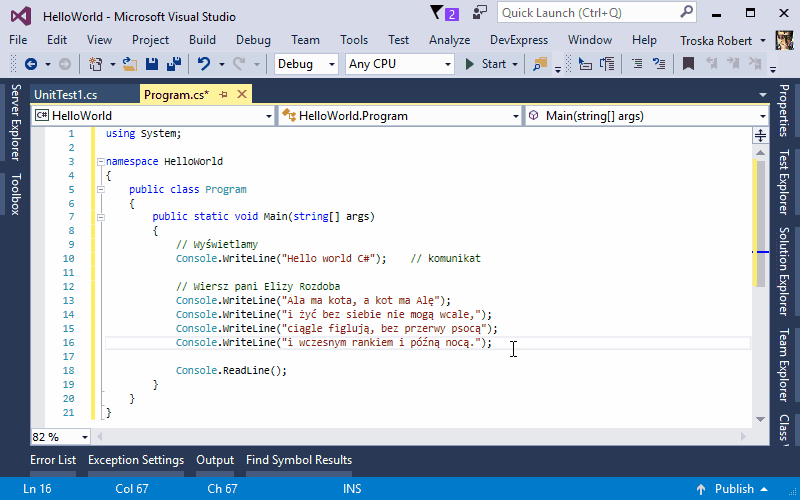Open the Output panel tab
The image size is (800, 500).
coord(215,460)
